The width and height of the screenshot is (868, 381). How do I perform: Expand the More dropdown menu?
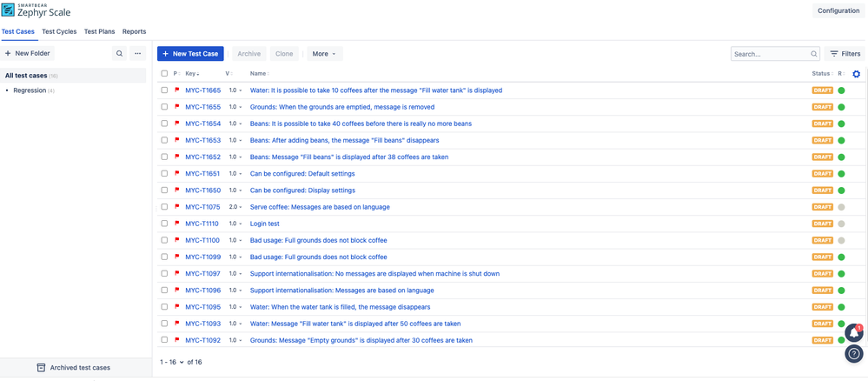coord(324,54)
